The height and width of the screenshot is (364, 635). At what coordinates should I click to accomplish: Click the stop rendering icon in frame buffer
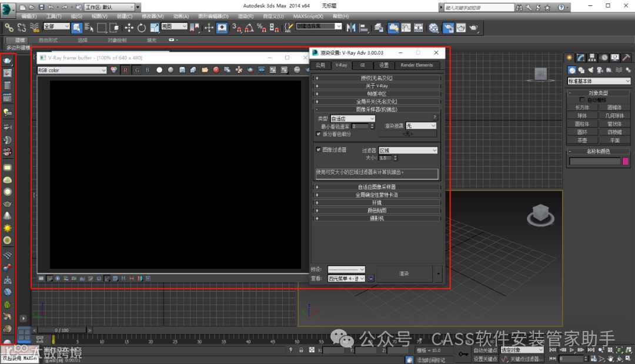(x=297, y=70)
